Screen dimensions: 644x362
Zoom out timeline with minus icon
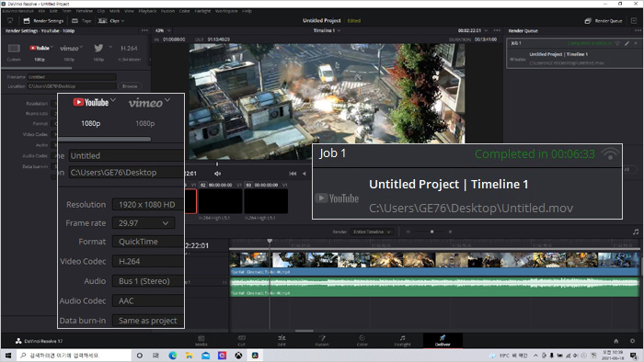(408, 232)
